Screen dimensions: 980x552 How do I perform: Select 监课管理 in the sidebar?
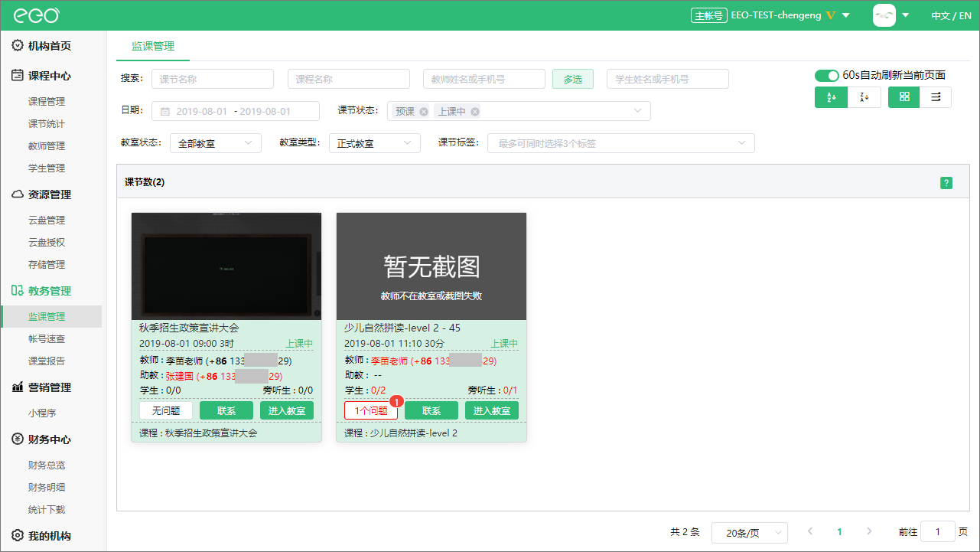50,316
